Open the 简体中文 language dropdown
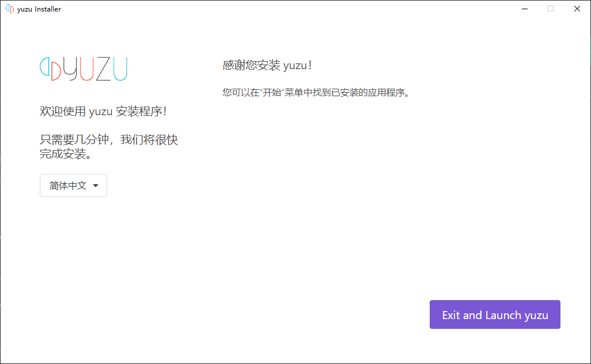 [74, 185]
